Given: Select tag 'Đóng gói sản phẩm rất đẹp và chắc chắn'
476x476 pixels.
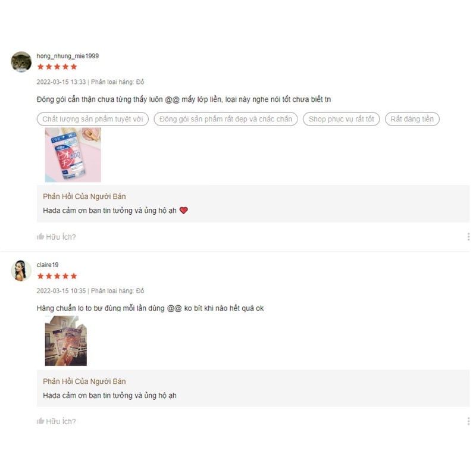Looking at the screenshot, I should 226,119.
